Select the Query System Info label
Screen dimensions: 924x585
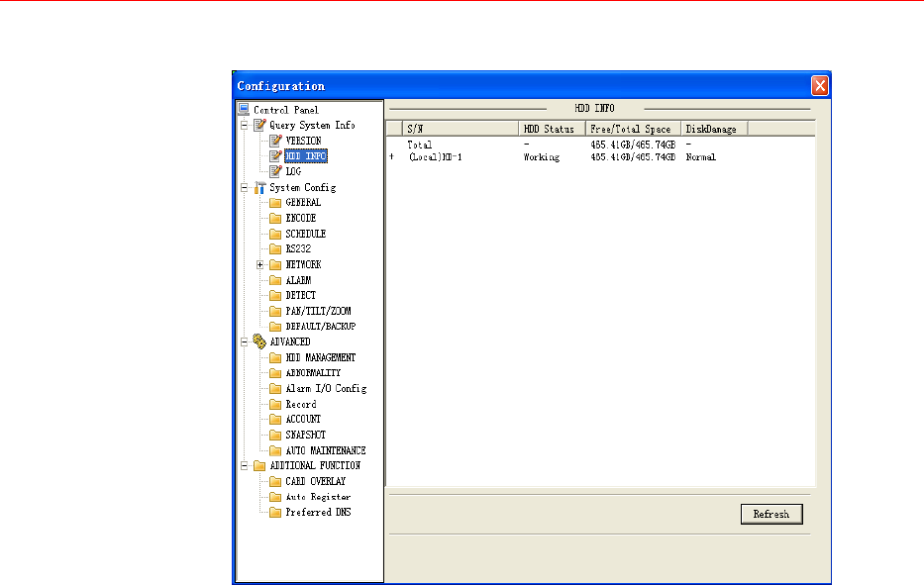(312, 126)
